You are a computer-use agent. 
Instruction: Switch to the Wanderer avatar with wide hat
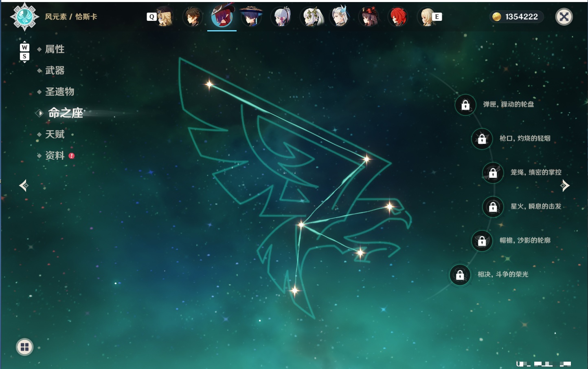click(x=251, y=17)
